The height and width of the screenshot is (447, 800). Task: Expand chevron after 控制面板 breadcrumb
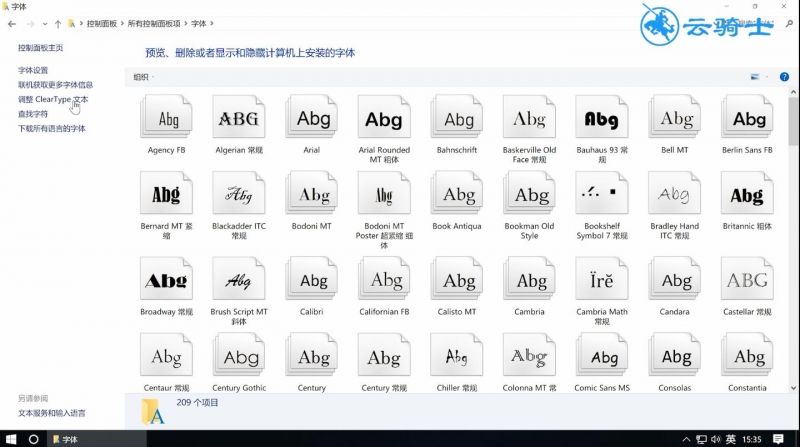122,23
